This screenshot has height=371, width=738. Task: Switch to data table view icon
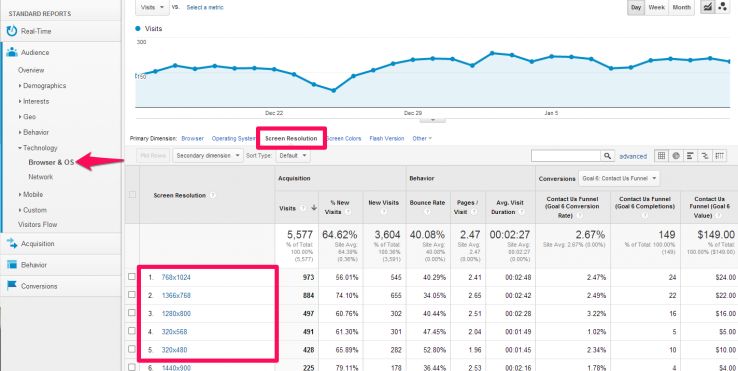(661, 156)
